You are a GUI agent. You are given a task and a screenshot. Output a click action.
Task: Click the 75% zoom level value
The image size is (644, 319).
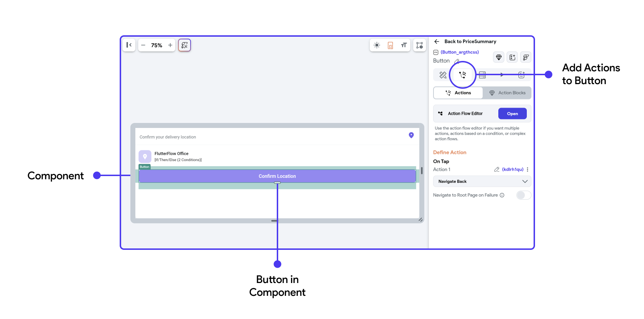(x=157, y=45)
